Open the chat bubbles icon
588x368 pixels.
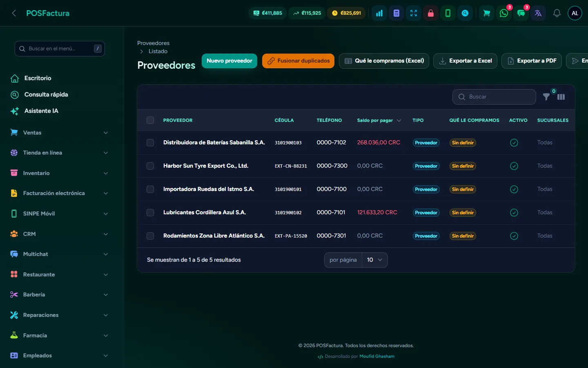pyautogui.click(x=521, y=13)
